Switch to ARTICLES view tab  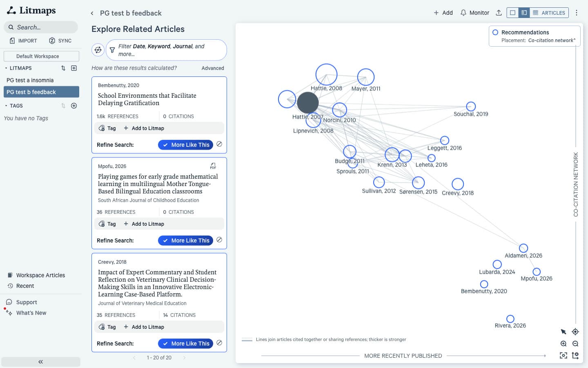pos(549,13)
